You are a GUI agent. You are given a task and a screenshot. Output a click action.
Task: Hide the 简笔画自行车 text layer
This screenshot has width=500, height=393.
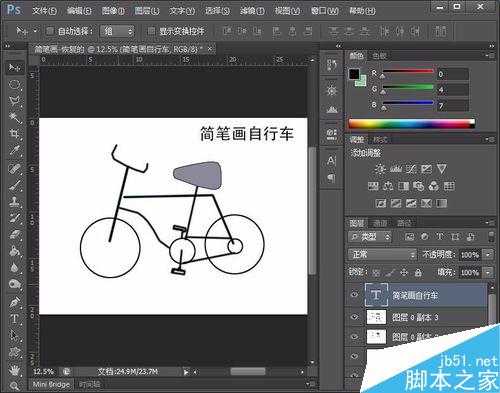coord(354,295)
